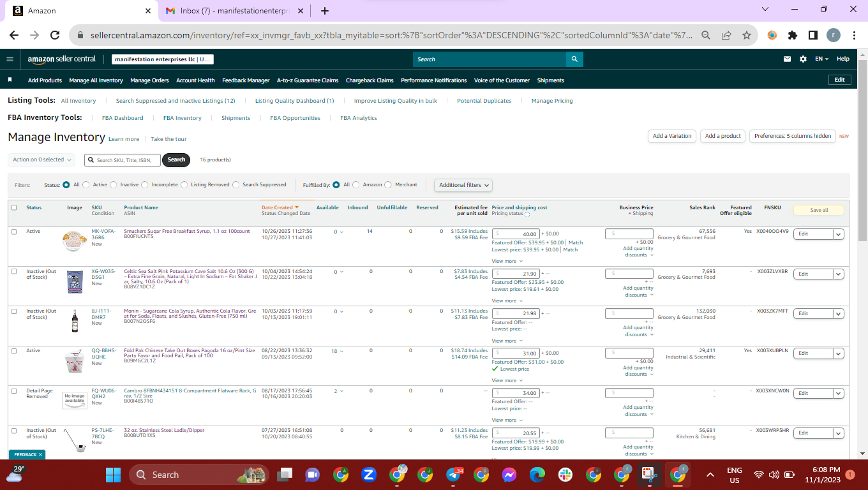Go back using Chrome's back arrow
The image size is (868, 490).
[x=14, y=36]
